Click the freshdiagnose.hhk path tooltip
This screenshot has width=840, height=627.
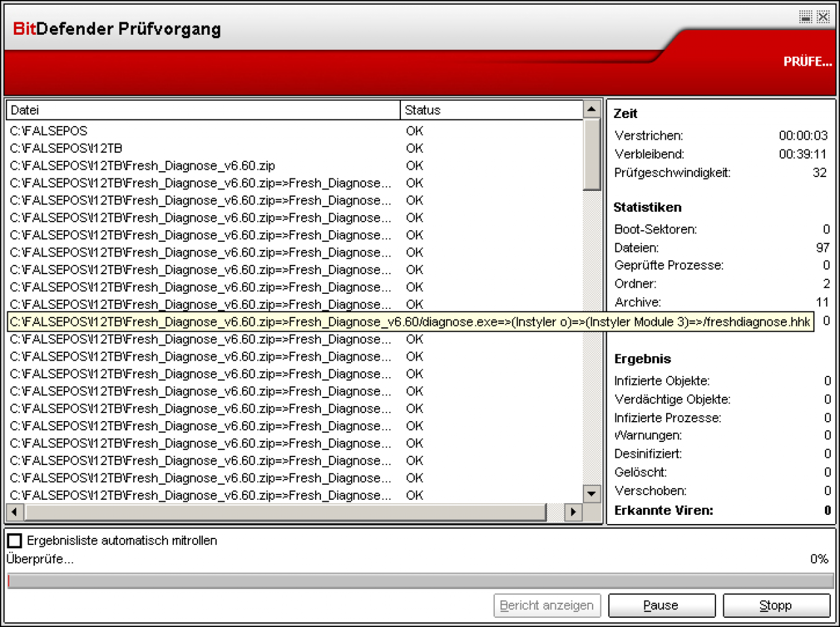(x=410, y=322)
